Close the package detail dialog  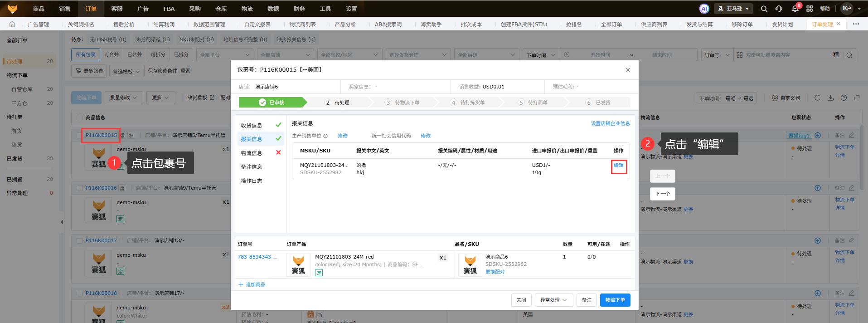click(x=628, y=70)
